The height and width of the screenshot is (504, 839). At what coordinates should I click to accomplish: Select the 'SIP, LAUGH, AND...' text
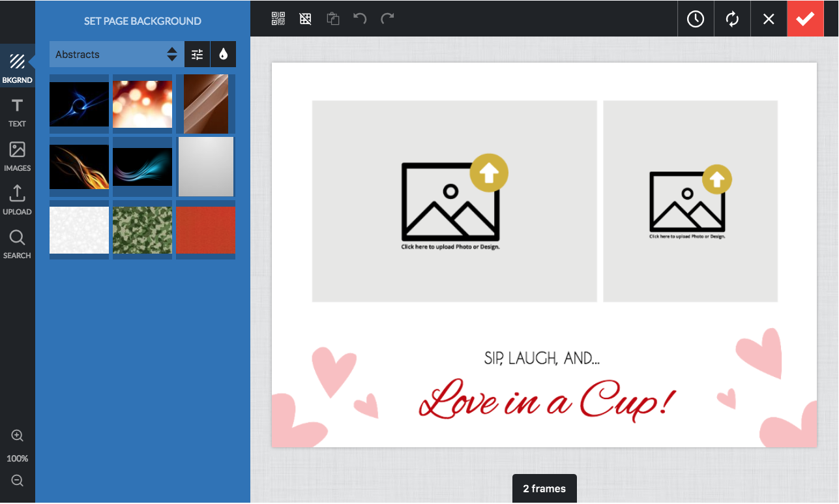pyautogui.click(x=542, y=358)
